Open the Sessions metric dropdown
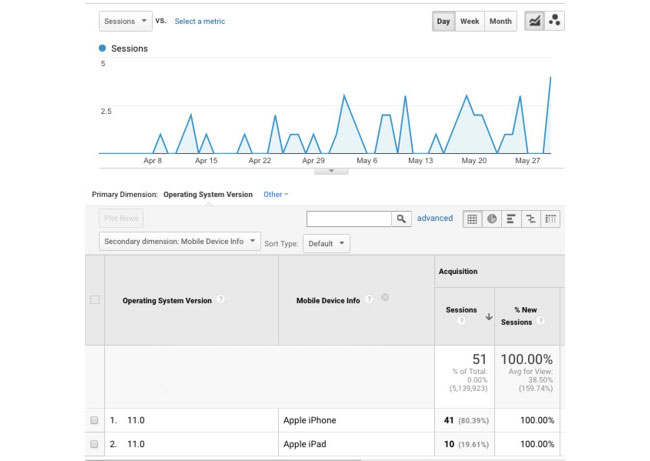The image size is (650, 461). 125,21
